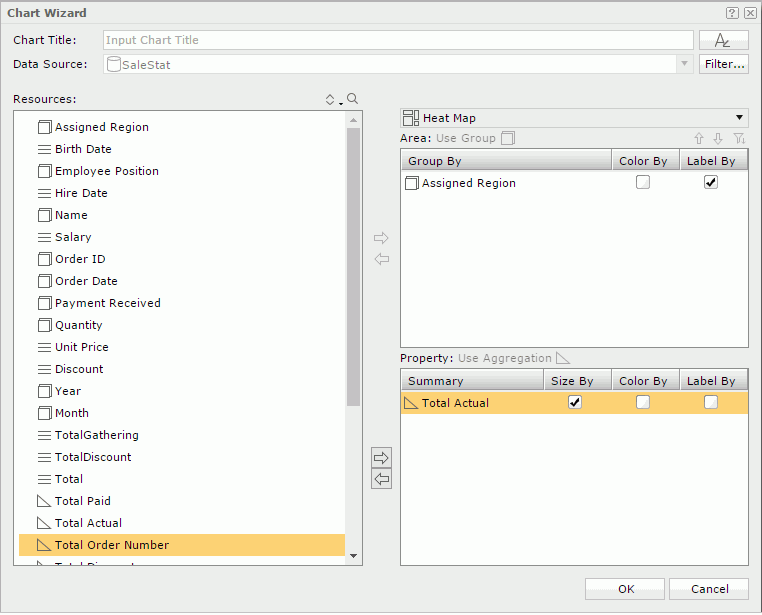Select Employee Position in Resources list
Screen dimensions: 762x615
pyautogui.click(x=106, y=171)
